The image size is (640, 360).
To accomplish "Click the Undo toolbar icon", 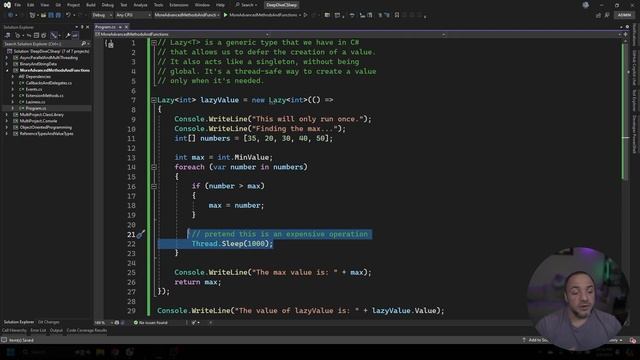I will (x=68, y=15).
